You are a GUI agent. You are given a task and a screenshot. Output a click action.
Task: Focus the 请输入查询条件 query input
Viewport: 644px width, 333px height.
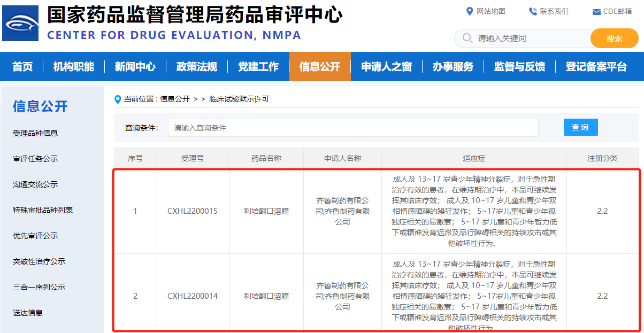[353, 128]
